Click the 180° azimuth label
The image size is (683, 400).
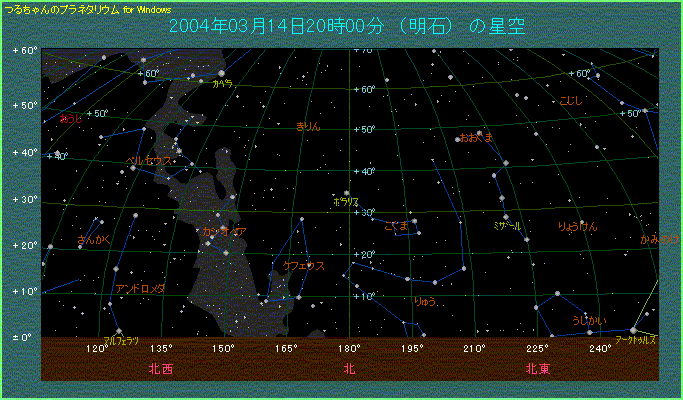pyautogui.click(x=348, y=348)
